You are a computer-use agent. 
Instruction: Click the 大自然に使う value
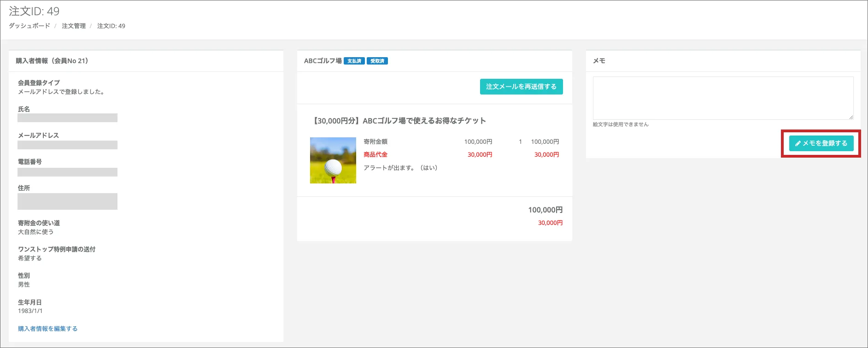point(35,232)
